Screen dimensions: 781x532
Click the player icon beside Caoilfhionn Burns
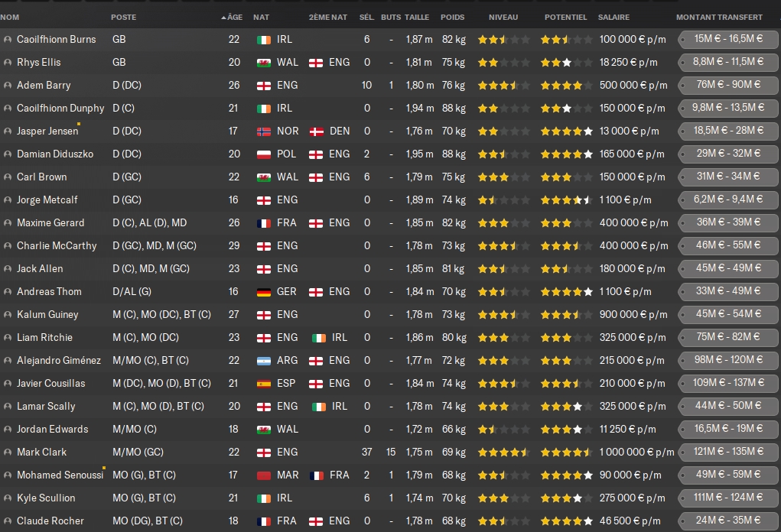coord(8,39)
